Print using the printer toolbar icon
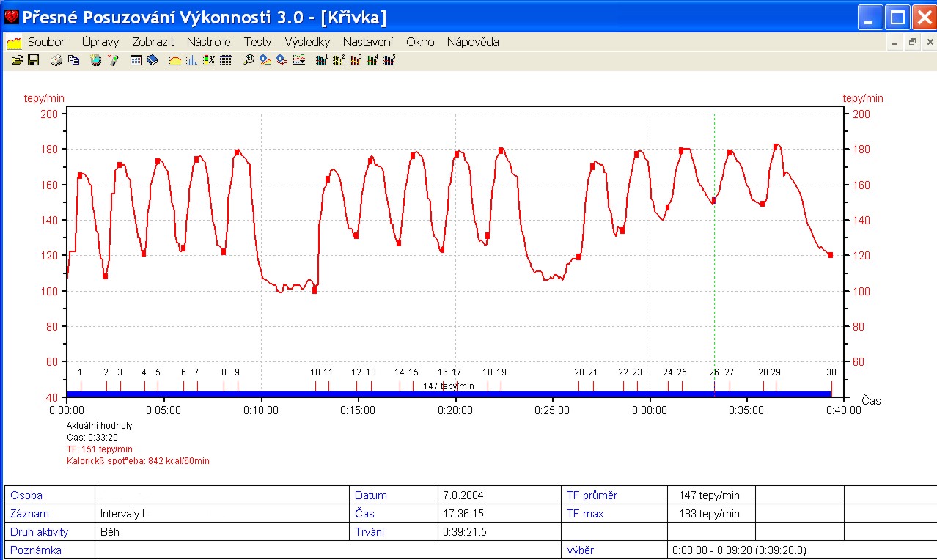Image resolution: width=937 pixels, height=560 pixels. (x=56, y=60)
